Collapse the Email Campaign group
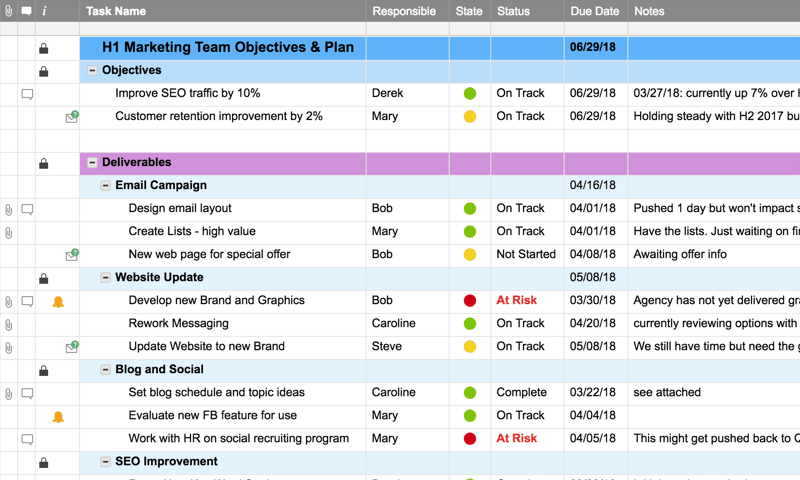This screenshot has width=800, height=480. point(105,186)
